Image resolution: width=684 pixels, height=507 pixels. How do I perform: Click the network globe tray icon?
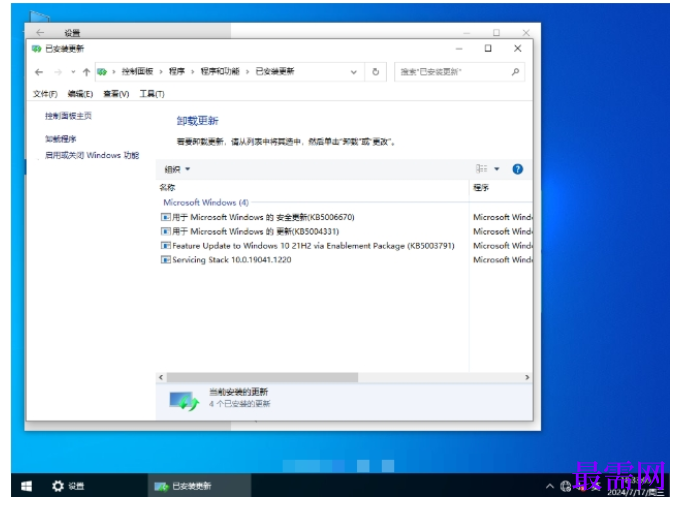click(566, 486)
